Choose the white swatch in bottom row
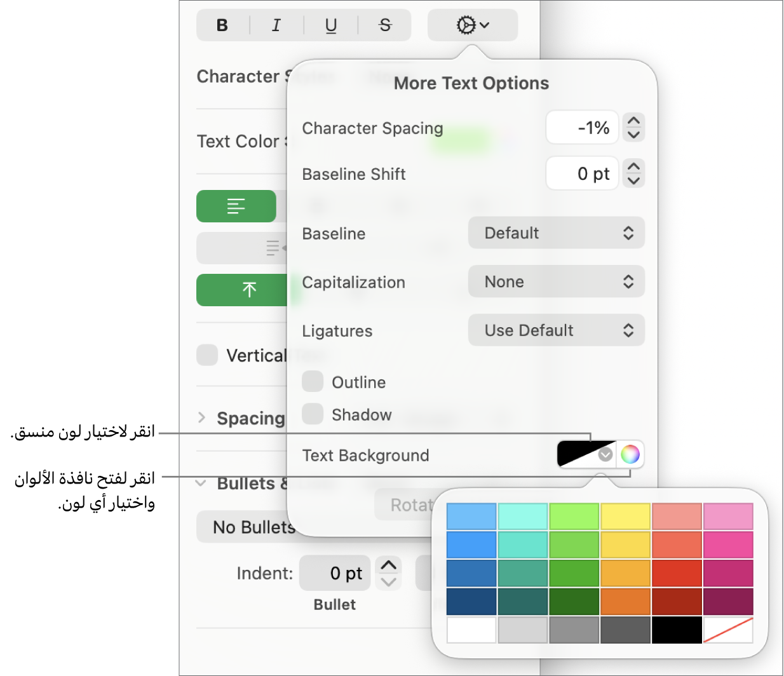 pos(471,630)
